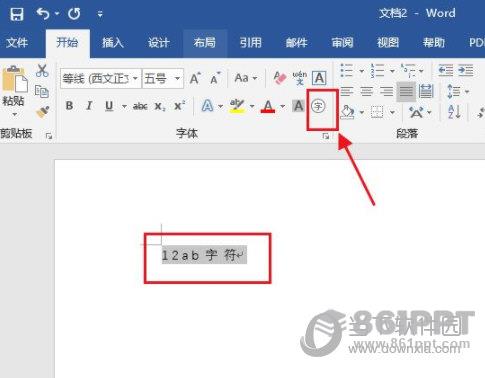Click the Save icon in the title bar
The width and height of the screenshot is (485, 378).
pos(16,14)
